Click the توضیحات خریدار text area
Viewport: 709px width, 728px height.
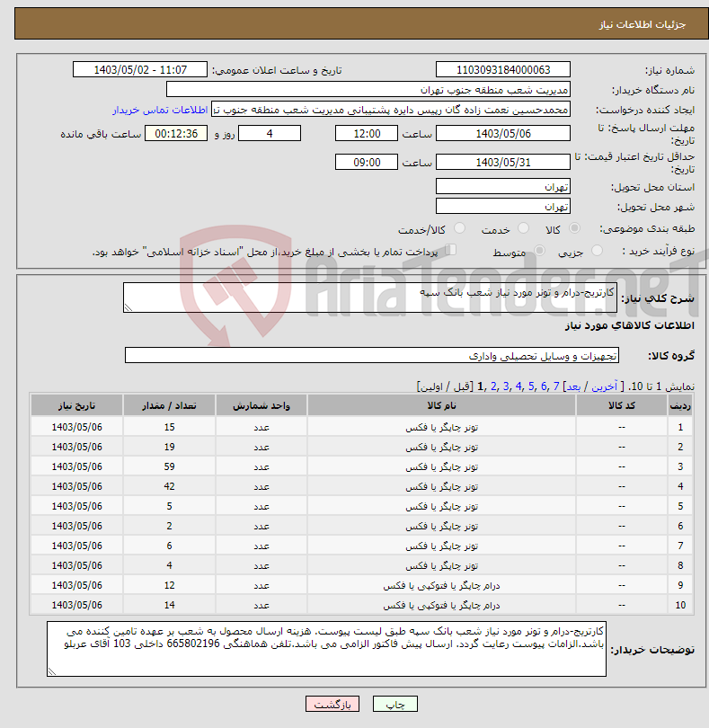[326, 649]
